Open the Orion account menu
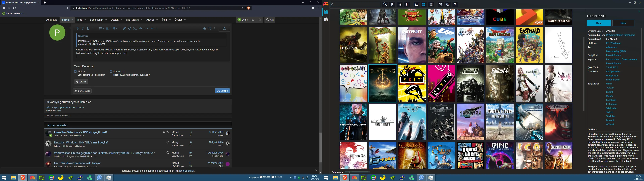The image size is (644, 181). click(243, 20)
